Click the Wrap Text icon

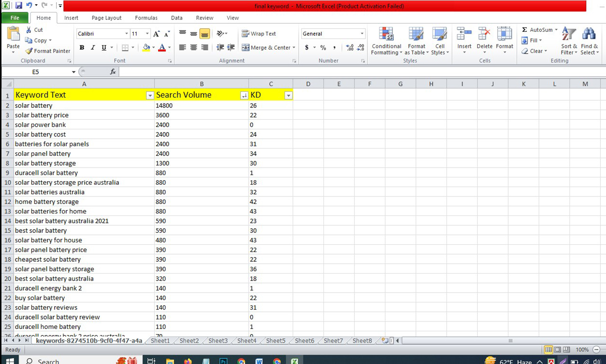tap(245, 34)
